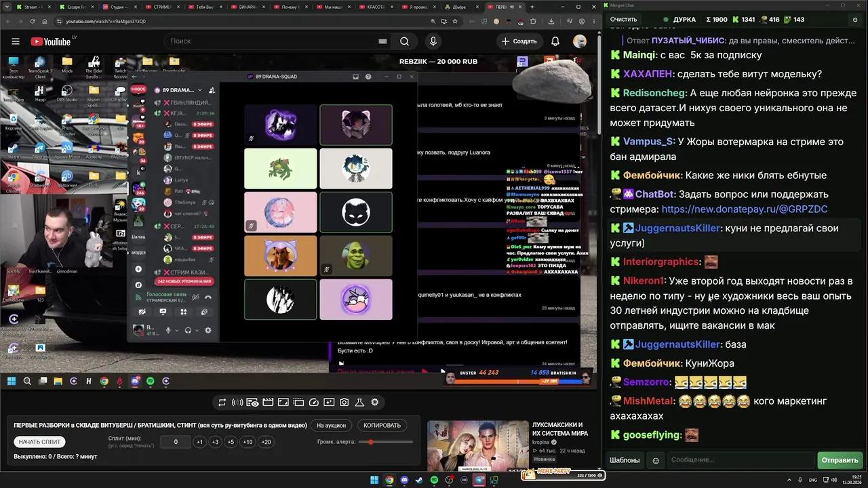The image size is (868, 488).
Task: Click the 'Сообщение...' chat input field
Action: click(x=741, y=460)
